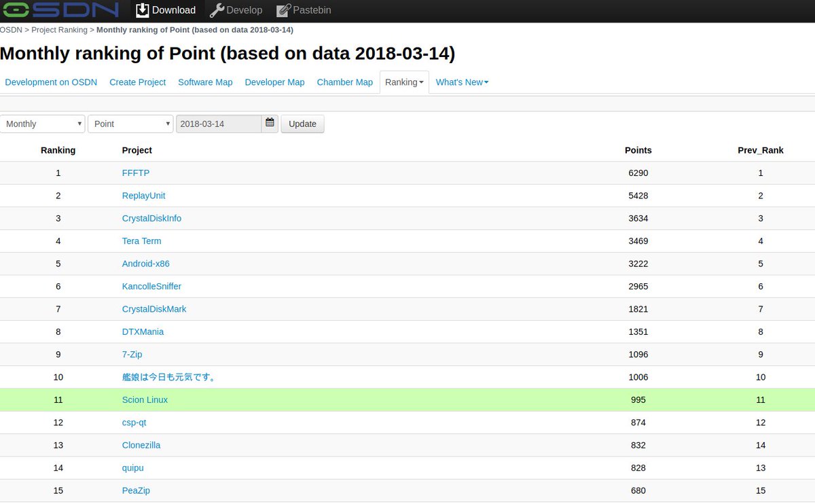Click the Project column header

pos(137,150)
